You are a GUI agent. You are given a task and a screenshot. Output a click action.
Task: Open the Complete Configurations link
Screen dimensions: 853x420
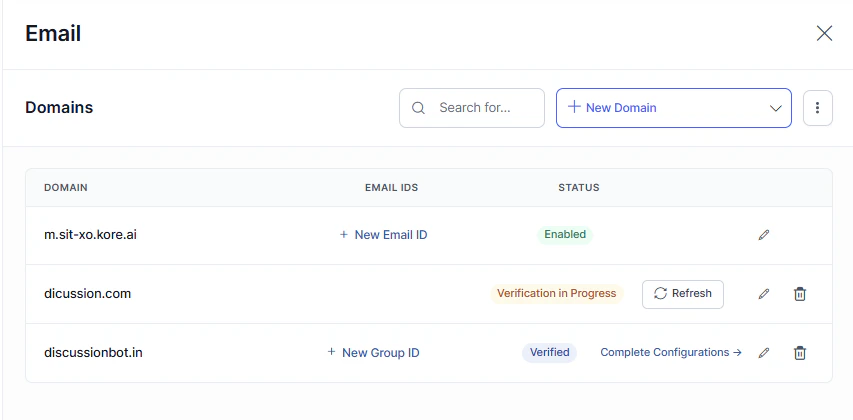coord(671,353)
